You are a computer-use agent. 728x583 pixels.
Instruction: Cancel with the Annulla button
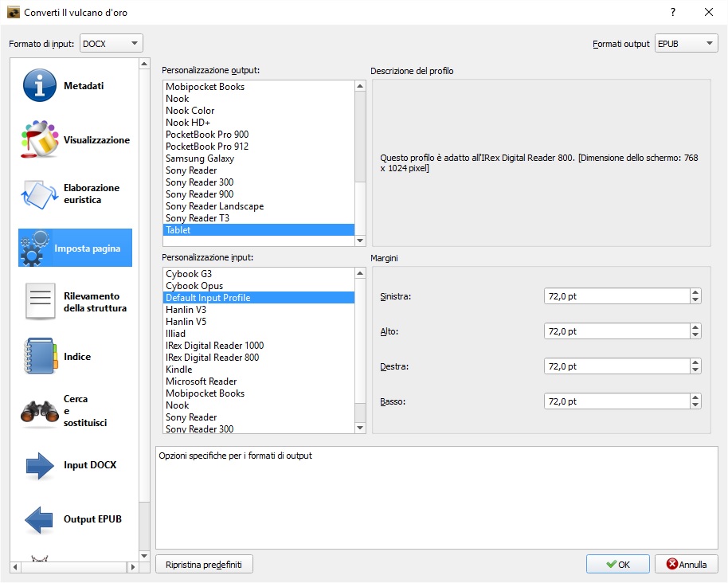(x=686, y=565)
